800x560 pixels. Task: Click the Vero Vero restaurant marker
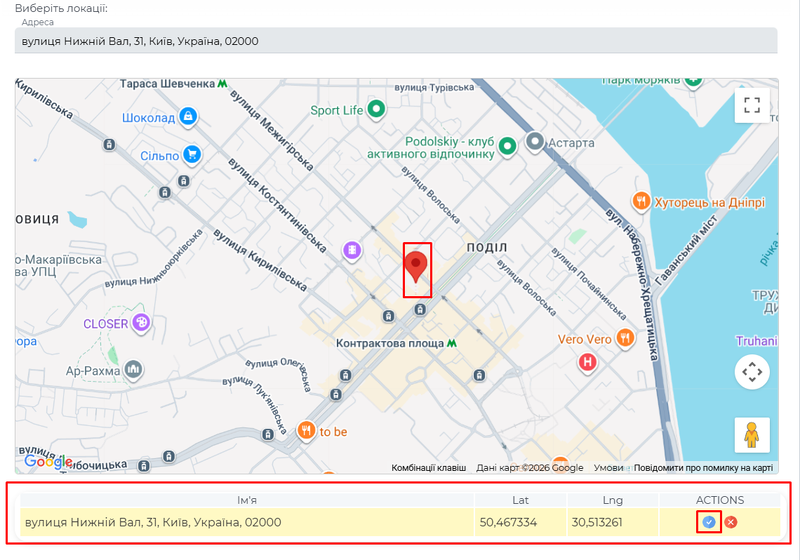(625, 339)
